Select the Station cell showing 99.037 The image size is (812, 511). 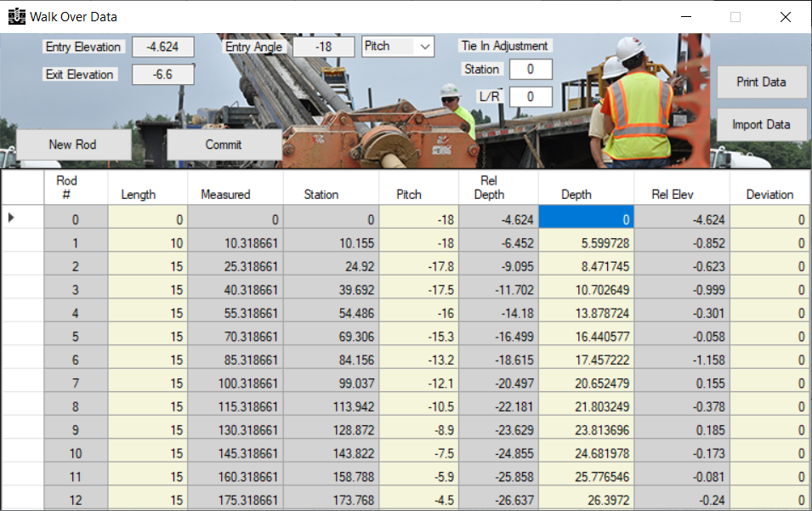point(330,383)
